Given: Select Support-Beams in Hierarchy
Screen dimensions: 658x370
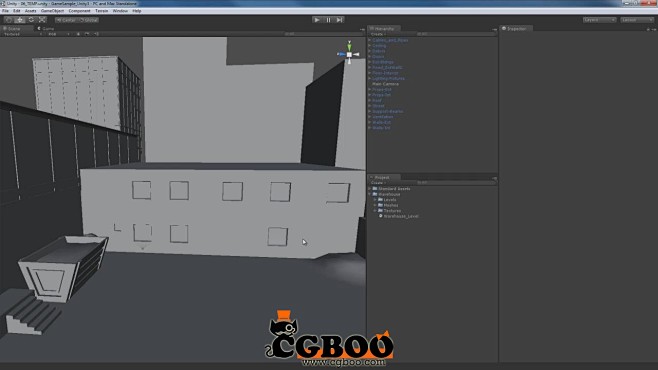Looking at the screenshot, I should [387, 111].
